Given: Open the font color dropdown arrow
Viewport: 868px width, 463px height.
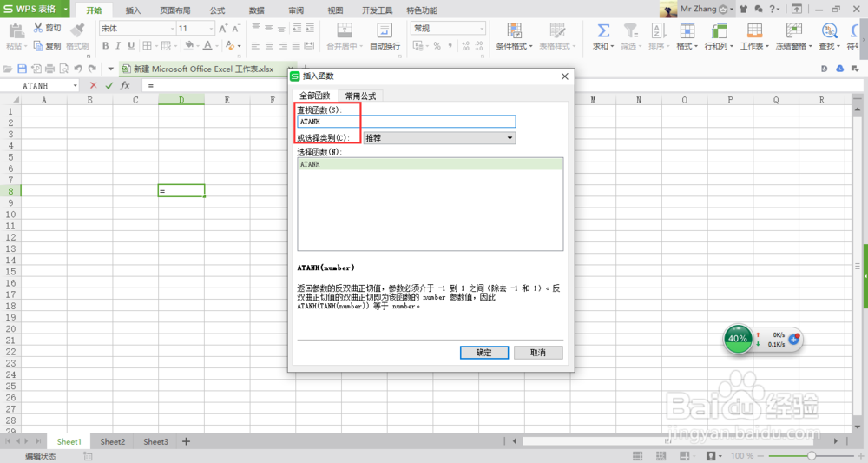Looking at the screenshot, I should pyautogui.click(x=217, y=46).
